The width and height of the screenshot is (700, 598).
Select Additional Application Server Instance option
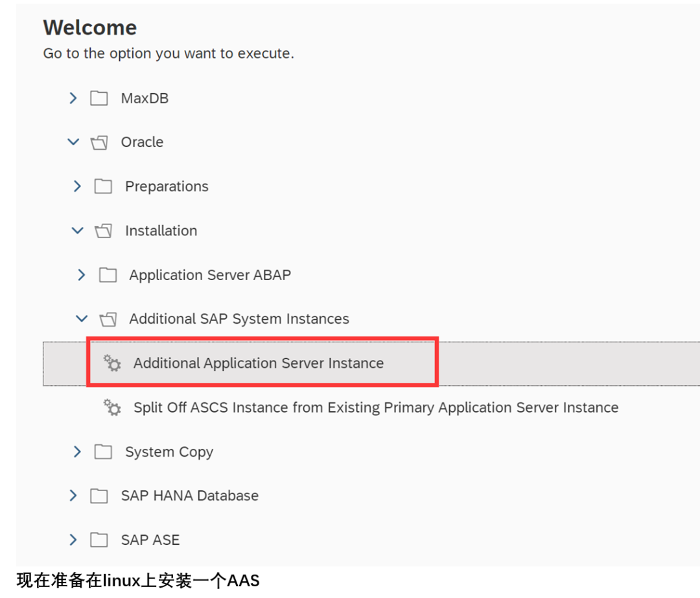click(x=259, y=363)
